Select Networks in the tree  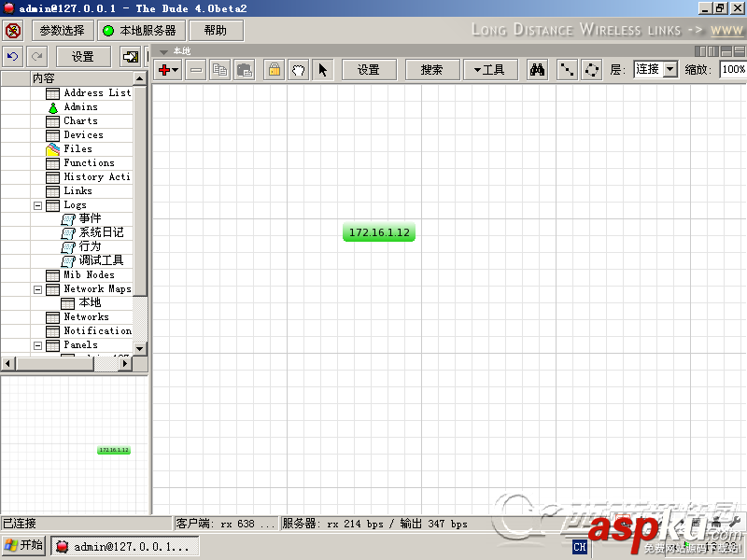[x=86, y=317]
